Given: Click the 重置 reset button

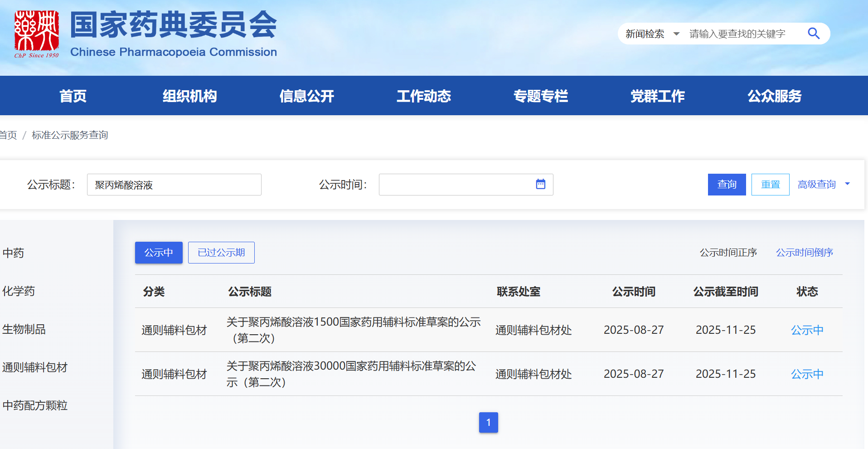Looking at the screenshot, I should pyautogui.click(x=770, y=185).
